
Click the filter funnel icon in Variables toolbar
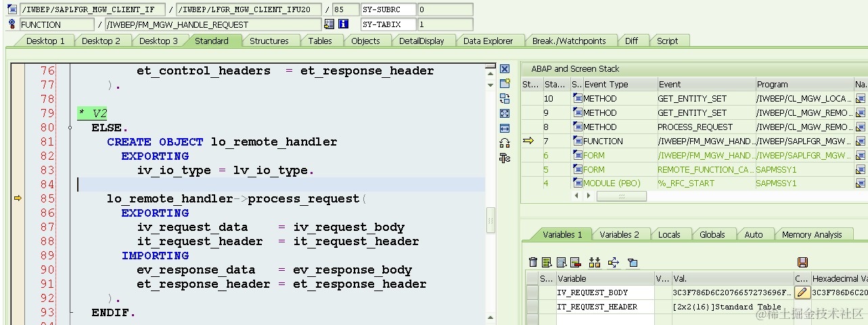click(x=633, y=263)
